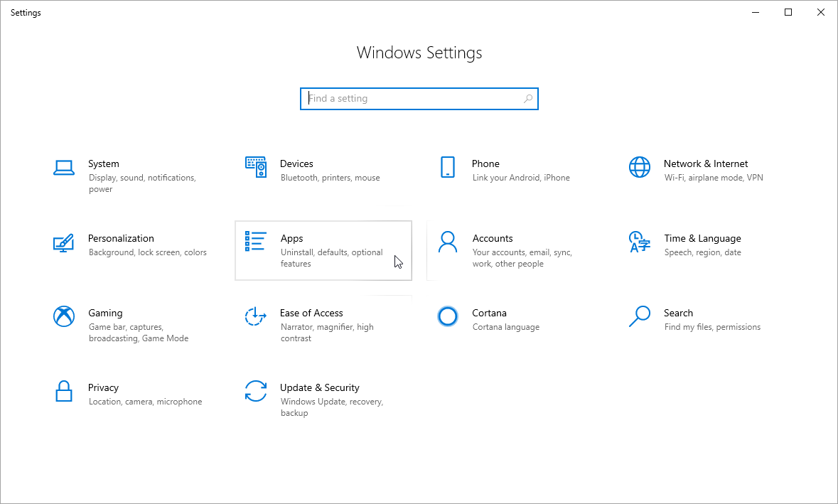Click the Update & Security refresh icon
This screenshot has height=504, width=838.
coord(256,391)
